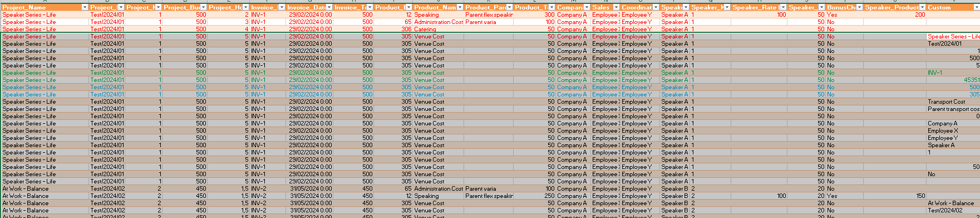Select the 300 cell in the Product_T column
This screenshot has height=218, width=980.
(549, 14)
